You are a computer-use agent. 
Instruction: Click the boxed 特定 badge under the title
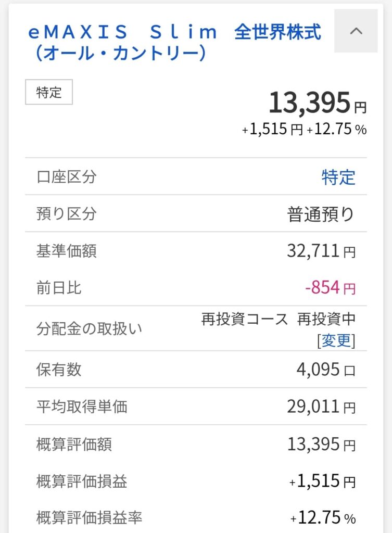pos(49,93)
